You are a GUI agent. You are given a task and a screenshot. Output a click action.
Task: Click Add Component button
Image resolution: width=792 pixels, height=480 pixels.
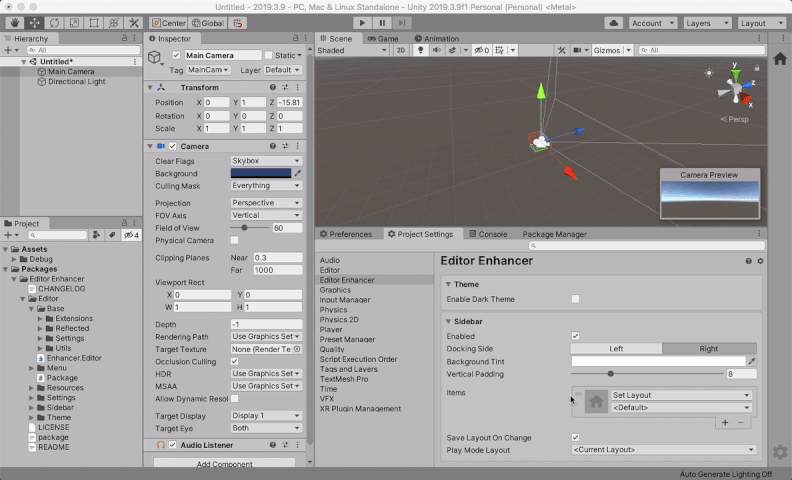tap(224, 464)
